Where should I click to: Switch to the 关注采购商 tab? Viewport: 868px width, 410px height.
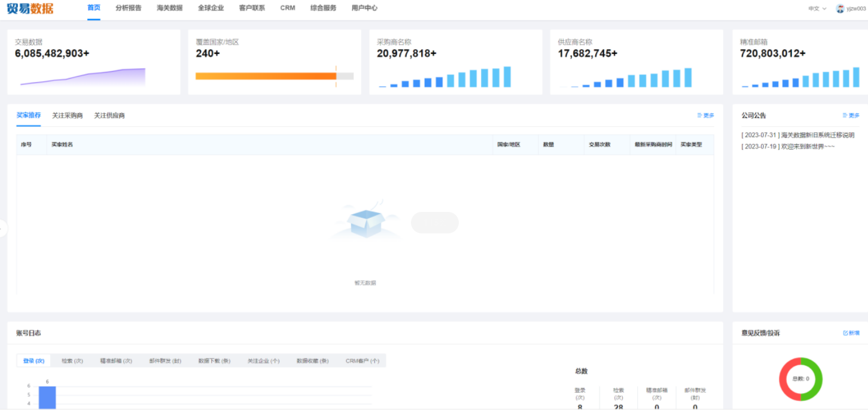point(68,116)
